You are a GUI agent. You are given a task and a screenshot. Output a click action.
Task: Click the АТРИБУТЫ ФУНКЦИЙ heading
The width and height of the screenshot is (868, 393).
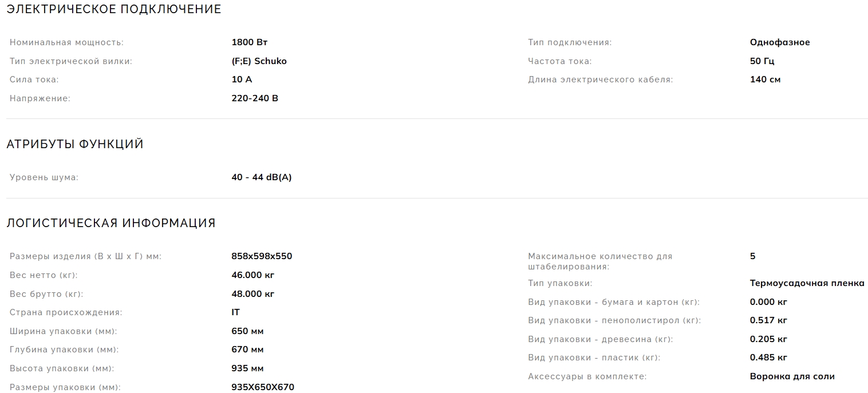tap(75, 144)
